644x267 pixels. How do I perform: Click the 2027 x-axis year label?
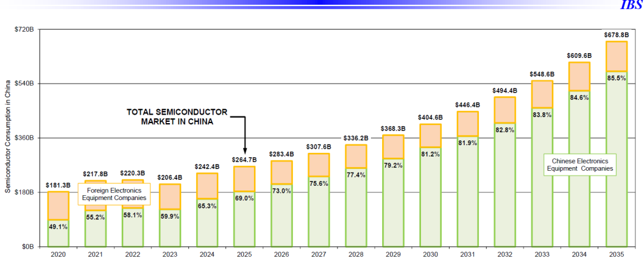pos(318,255)
